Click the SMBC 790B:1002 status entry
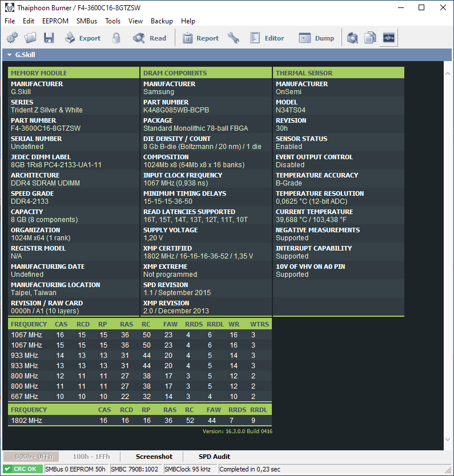 (135, 469)
